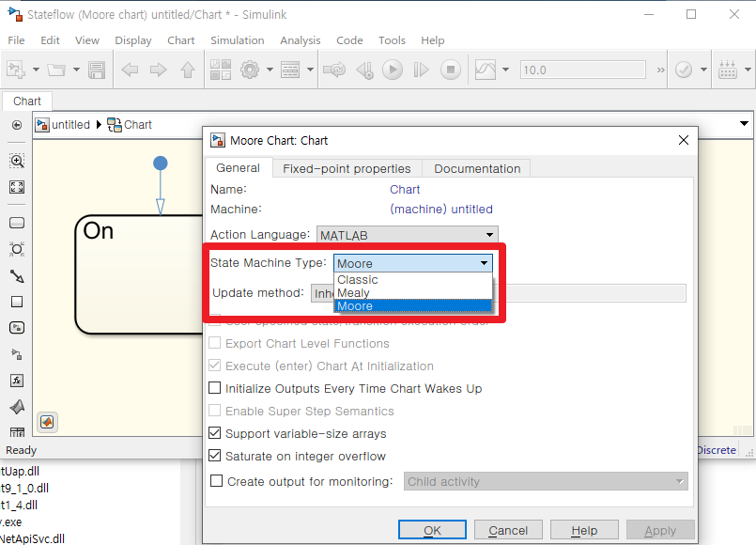This screenshot has width=756, height=545.
Task: Select the State palette tool
Action: 17,223
